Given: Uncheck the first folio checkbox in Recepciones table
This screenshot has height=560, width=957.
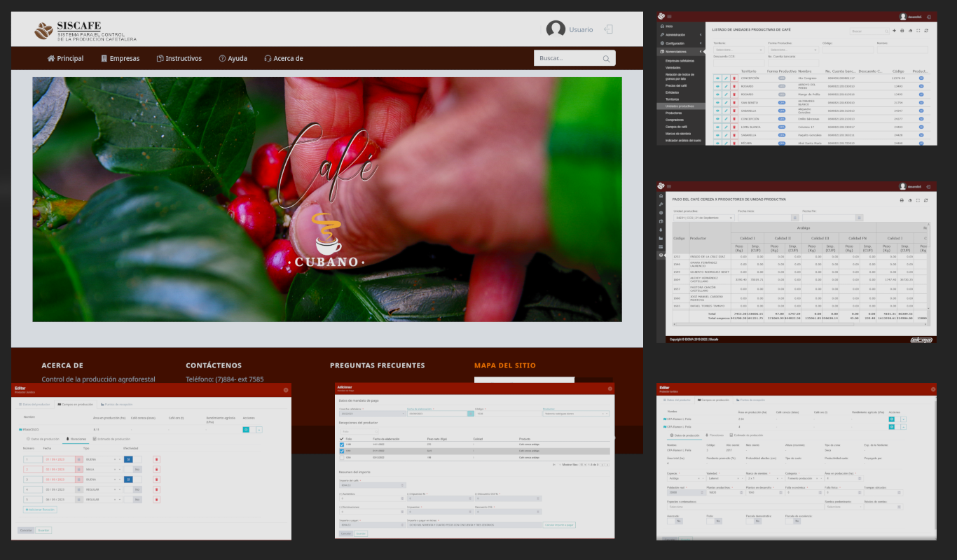Looking at the screenshot, I should 342,444.
